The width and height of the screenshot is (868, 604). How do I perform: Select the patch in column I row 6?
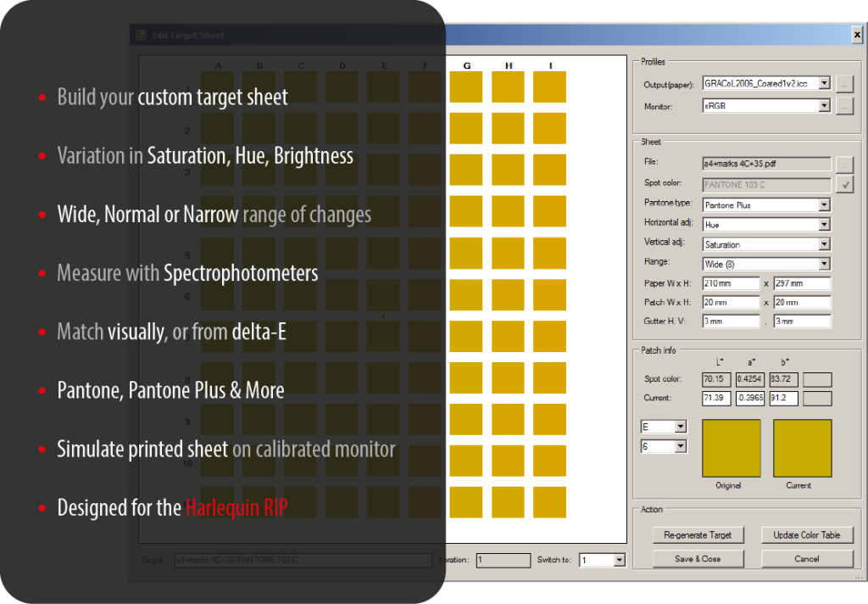coord(549,294)
